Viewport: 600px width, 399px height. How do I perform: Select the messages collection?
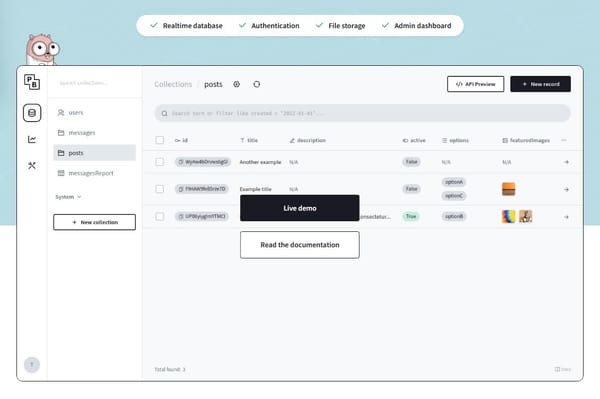pyautogui.click(x=95, y=133)
